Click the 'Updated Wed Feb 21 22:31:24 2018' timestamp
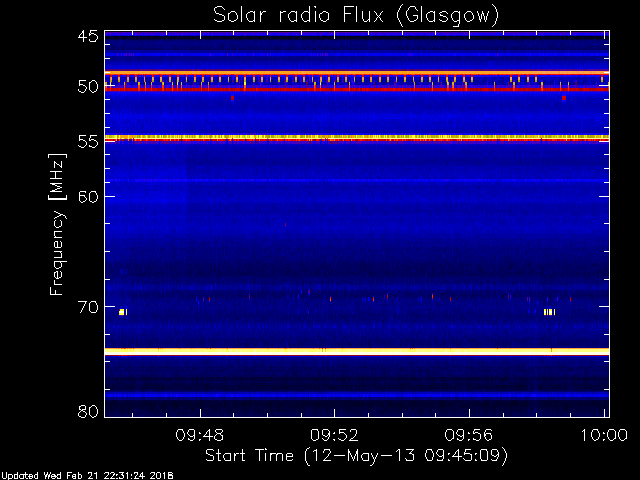 click(87, 476)
